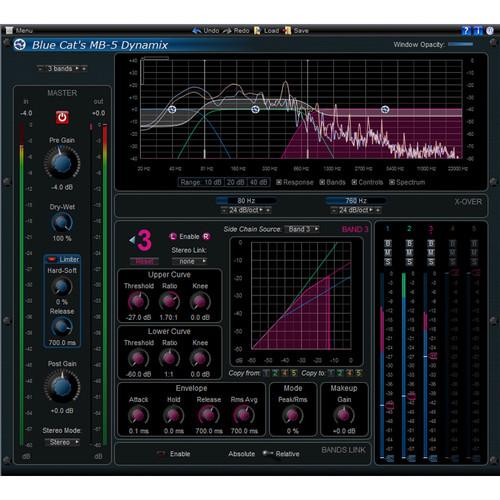Open Stereo Mode Stereo dropdown

(x=62, y=442)
